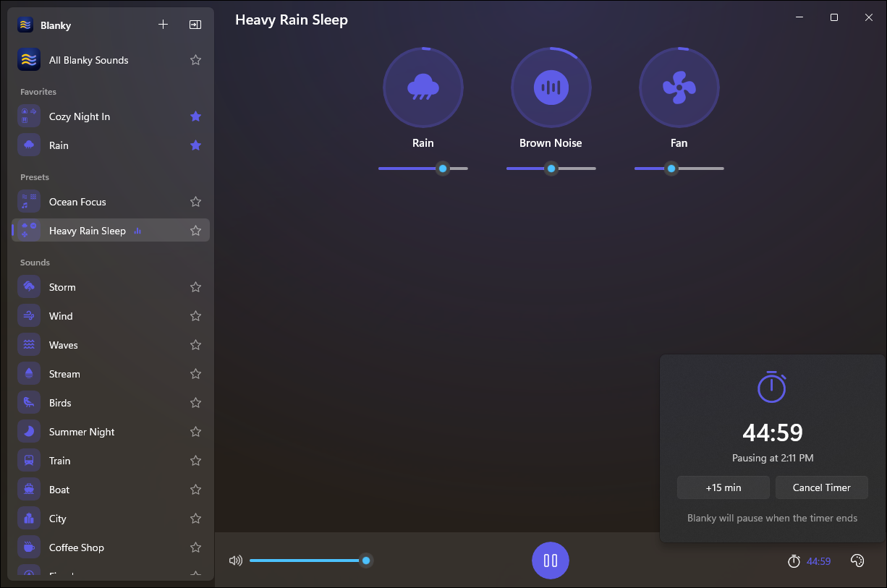Maximize the Blanky window
This screenshot has height=588, width=887.
point(834,17)
